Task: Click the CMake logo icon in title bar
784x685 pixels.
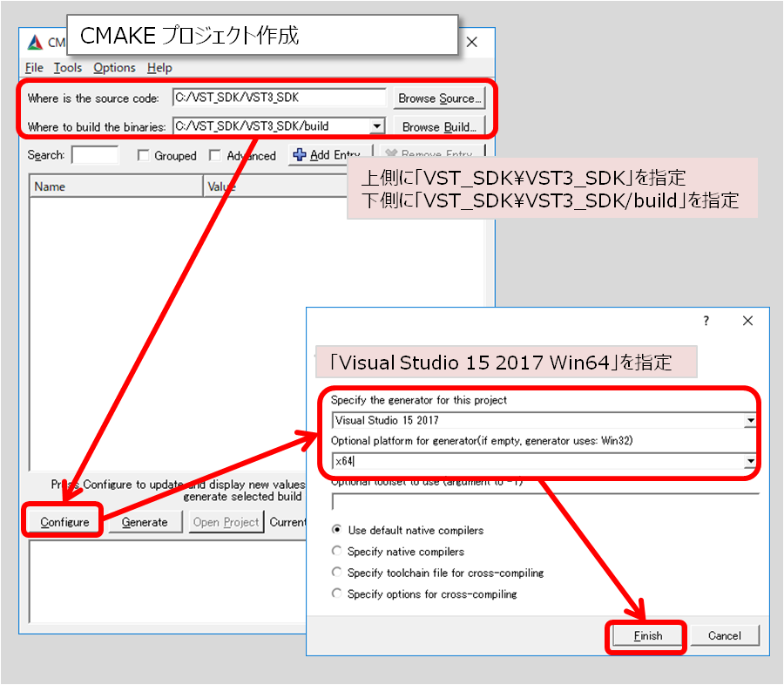Action: click(x=35, y=43)
